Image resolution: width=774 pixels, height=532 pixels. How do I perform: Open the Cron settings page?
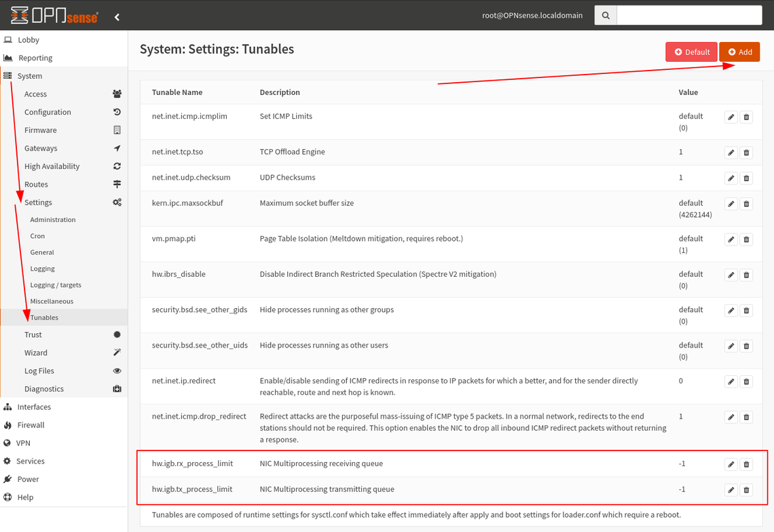tap(64, 236)
